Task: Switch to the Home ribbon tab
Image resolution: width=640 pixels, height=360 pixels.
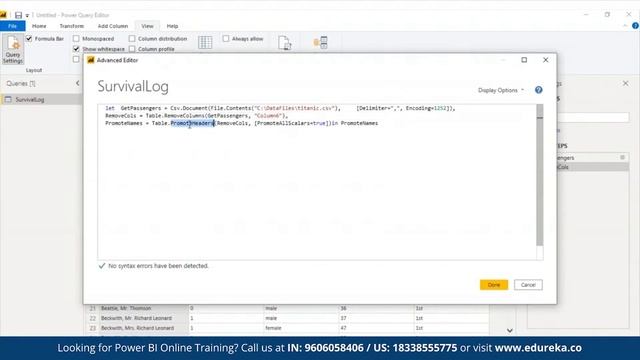Action: coord(39,26)
